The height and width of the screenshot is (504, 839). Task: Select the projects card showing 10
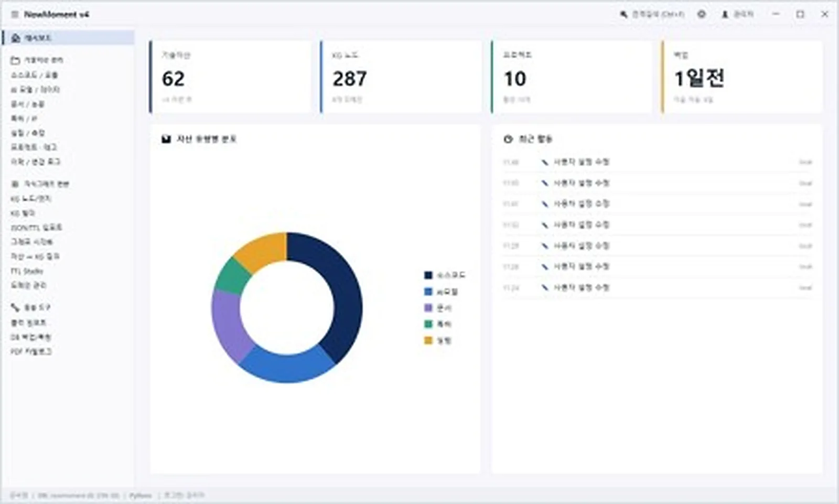[572, 77]
